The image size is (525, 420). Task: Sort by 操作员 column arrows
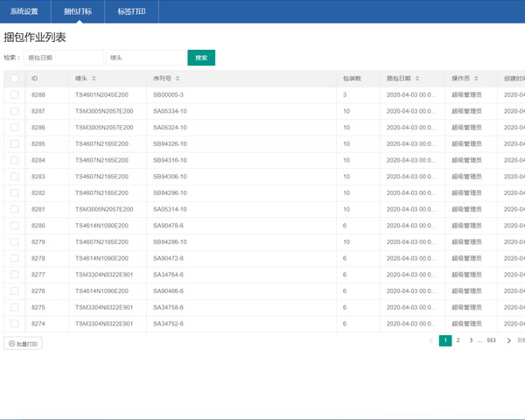477,79
